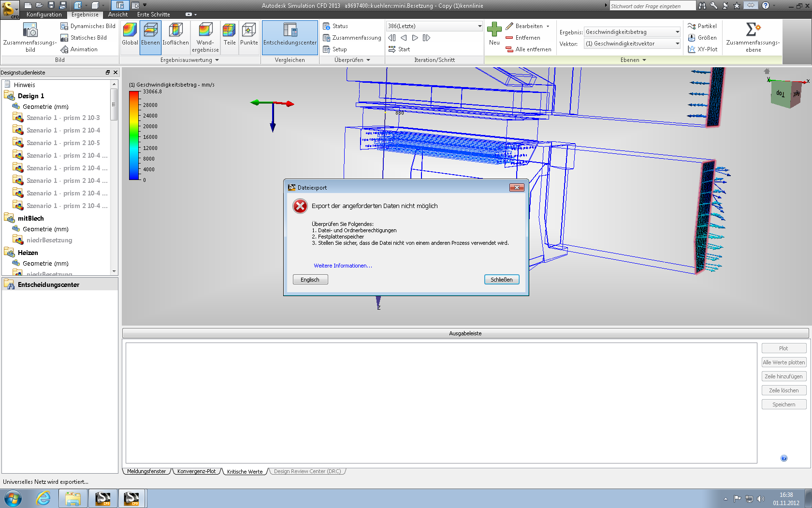Click the Englisch button in dialog
The width and height of the screenshot is (812, 508).
[310, 280]
